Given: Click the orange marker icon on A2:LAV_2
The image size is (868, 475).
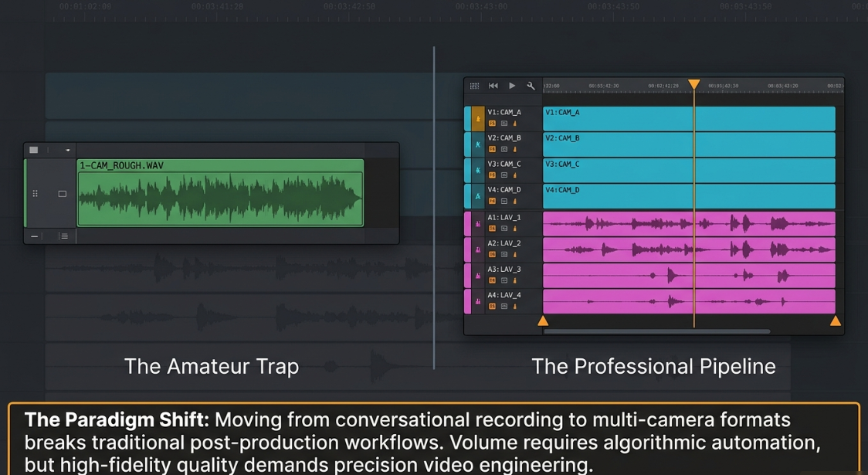Looking at the screenshot, I should (515, 255).
